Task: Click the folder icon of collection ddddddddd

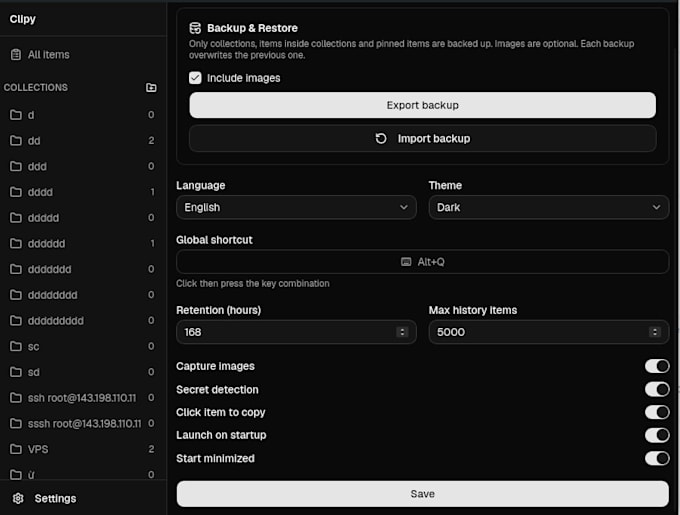Action: click(x=16, y=321)
